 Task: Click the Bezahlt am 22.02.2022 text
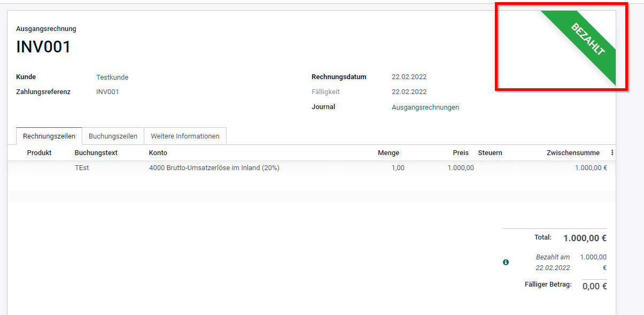553,262
